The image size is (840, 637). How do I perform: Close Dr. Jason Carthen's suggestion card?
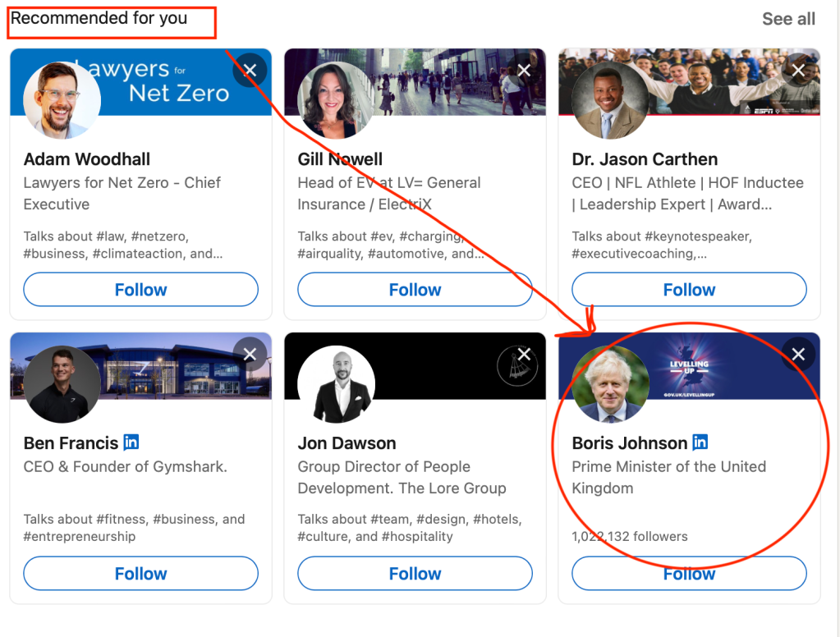tap(798, 71)
